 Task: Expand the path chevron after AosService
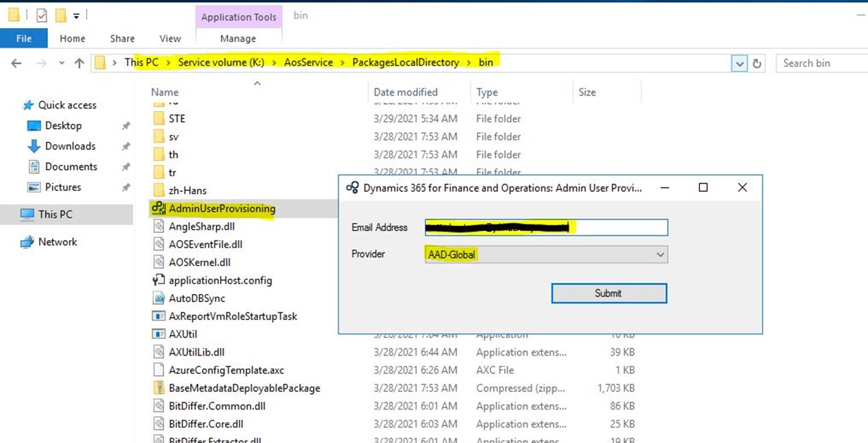[x=343, y=62]
